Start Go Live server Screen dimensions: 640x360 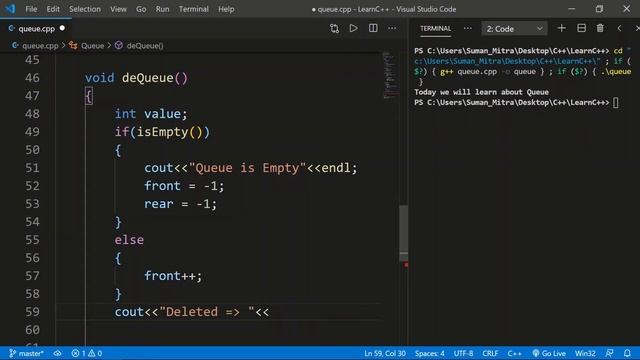[549, 353]
